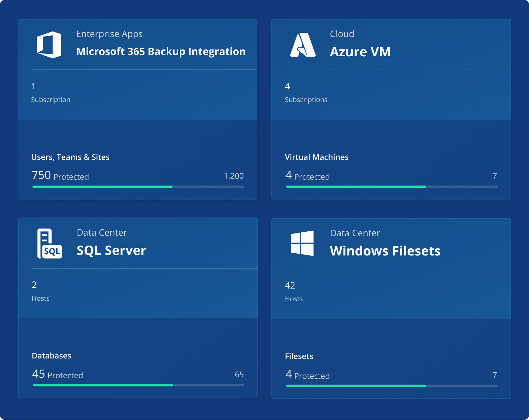Image resolution: width=529 pixels, height=420 pixels.
Task: Click the total 7 in Azure VM card
Action: (495, 176)
